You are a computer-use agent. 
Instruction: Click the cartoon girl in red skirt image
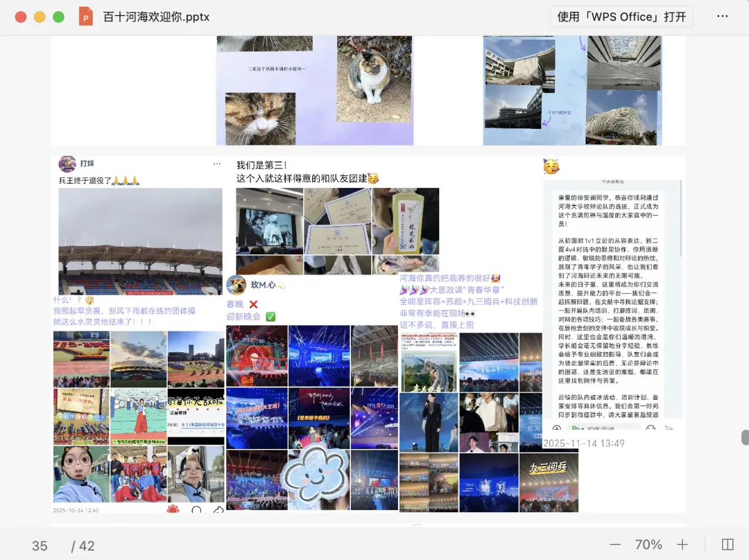coord(139,417)
